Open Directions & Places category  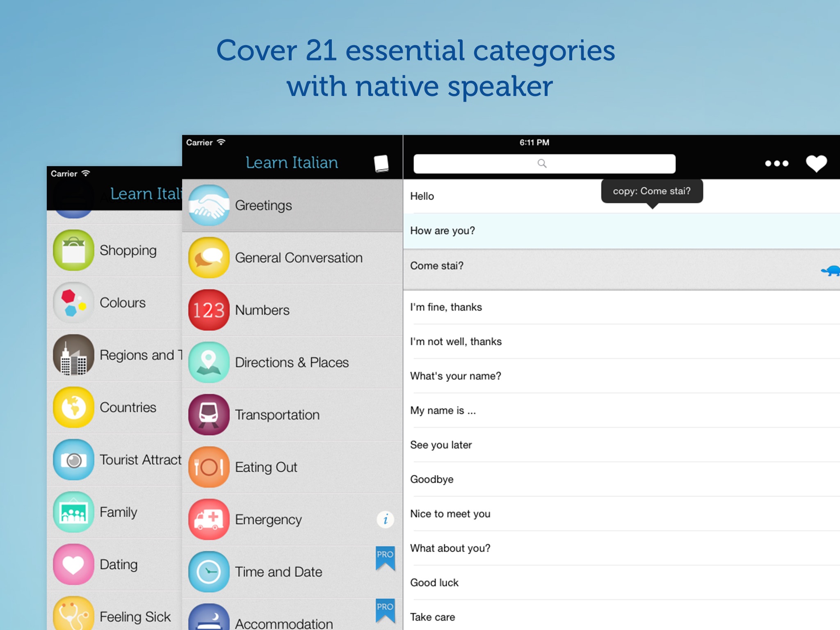coord(291,363)
